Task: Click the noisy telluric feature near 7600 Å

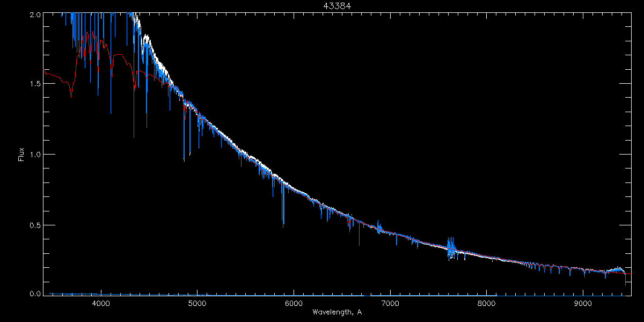Action: (x=452, y=248)
